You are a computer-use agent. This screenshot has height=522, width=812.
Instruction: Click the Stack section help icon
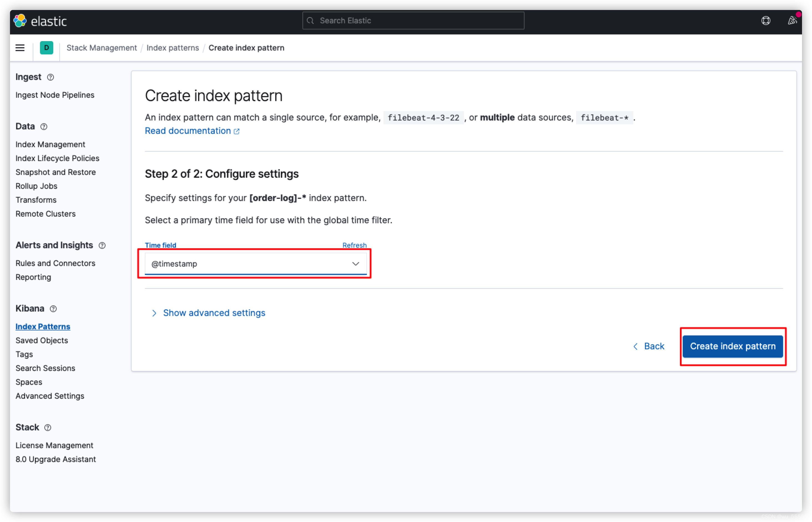(x=48, y=428)
